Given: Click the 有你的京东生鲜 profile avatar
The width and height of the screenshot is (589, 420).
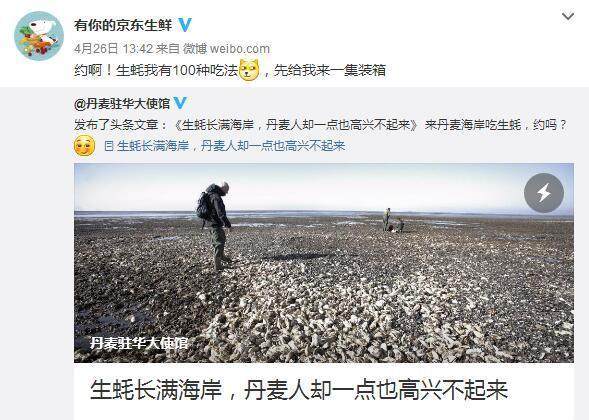Looking at the screenshot, I should click(x=39, y=36).
